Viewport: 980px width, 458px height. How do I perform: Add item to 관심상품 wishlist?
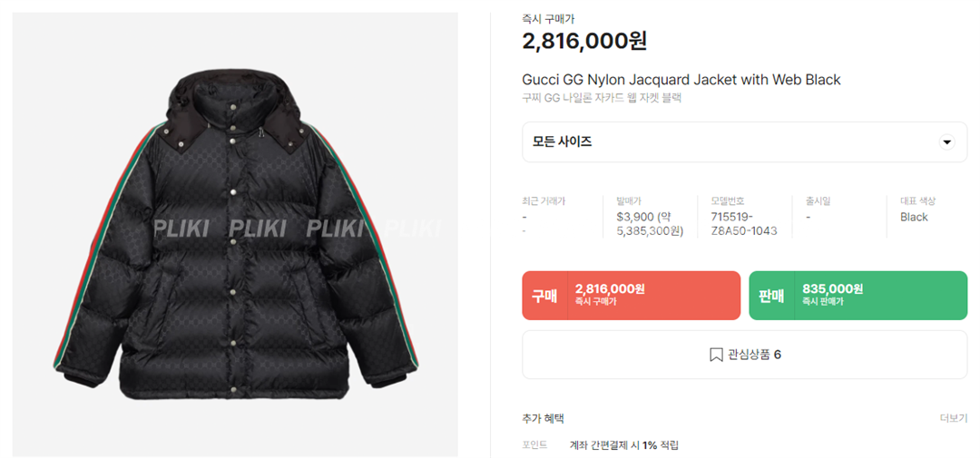click(744, 355)
